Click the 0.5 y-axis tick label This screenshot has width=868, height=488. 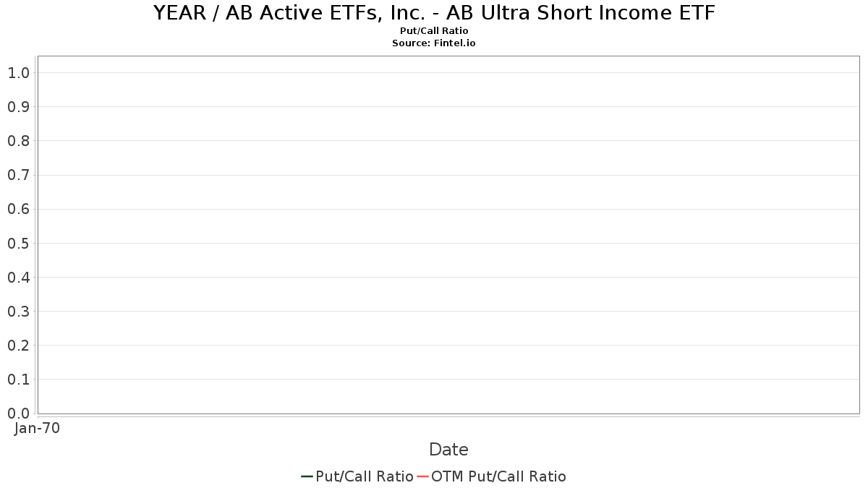[19, 244]
